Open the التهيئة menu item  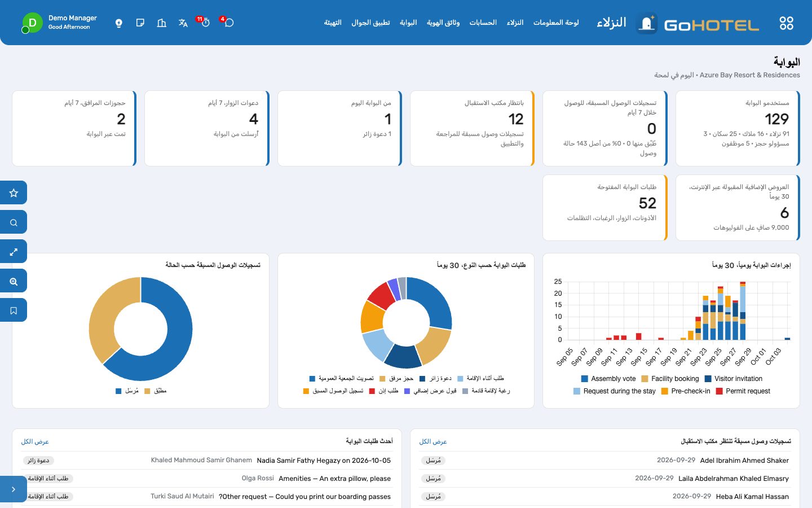tap(333, 23)
